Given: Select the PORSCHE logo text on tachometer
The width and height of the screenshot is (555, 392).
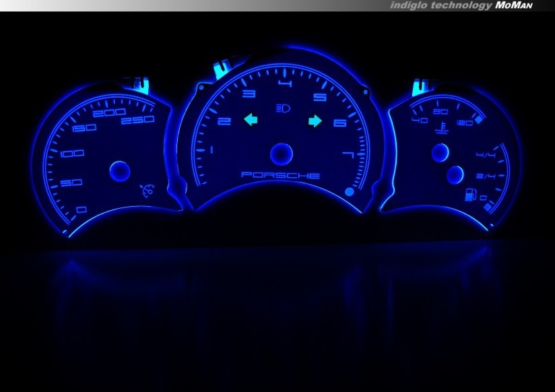Looking at the screenshot, I should point(281,175).
